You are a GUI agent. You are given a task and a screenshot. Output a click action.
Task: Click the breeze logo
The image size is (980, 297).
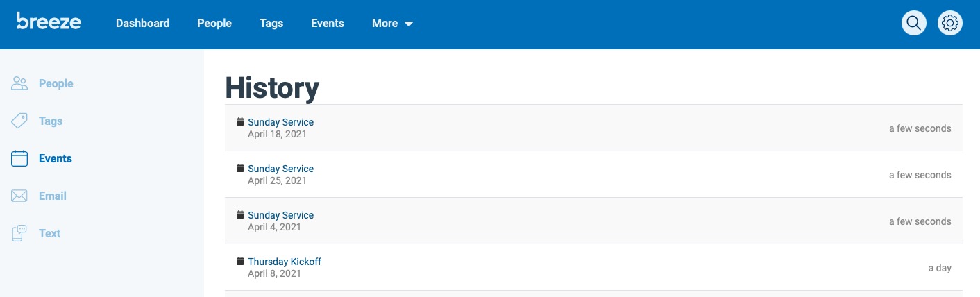[x=49, y=22]
